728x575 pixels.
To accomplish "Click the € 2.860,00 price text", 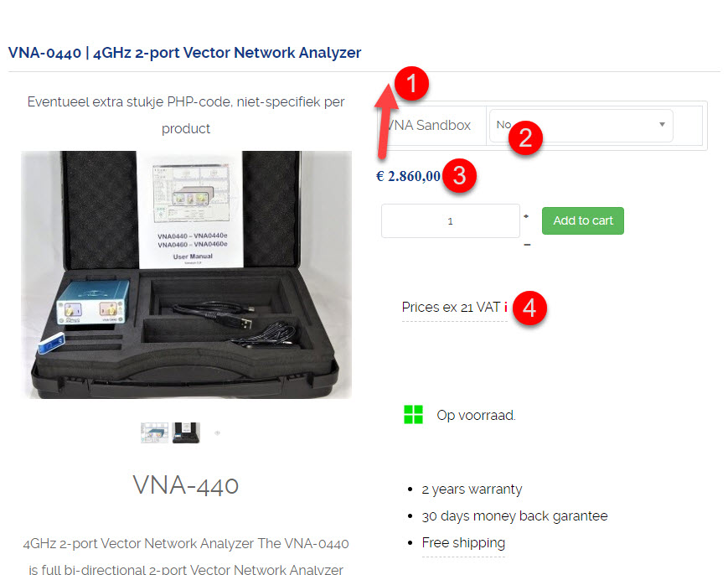I will coord(409,176).
